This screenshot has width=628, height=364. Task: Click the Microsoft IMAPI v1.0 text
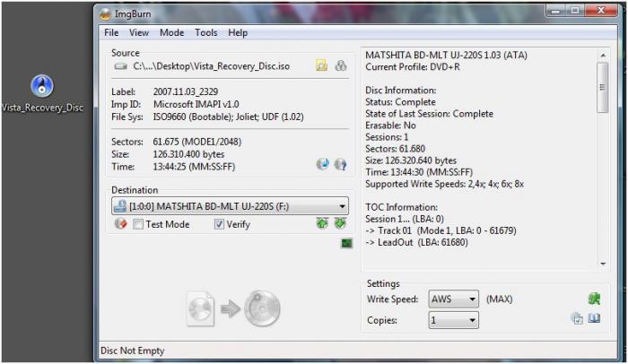coord(196,105)
